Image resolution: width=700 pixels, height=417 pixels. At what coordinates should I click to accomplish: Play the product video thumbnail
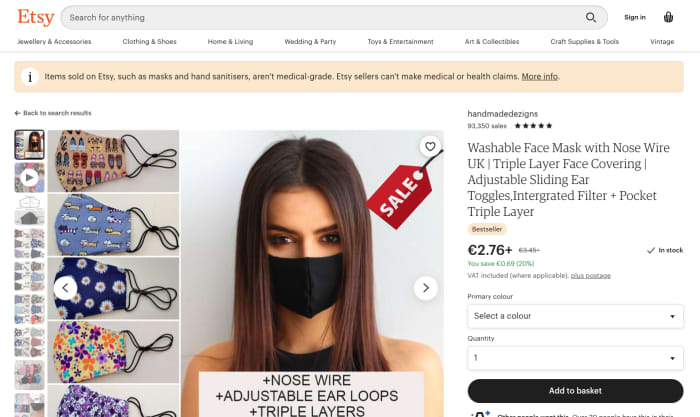coord(29,177)
